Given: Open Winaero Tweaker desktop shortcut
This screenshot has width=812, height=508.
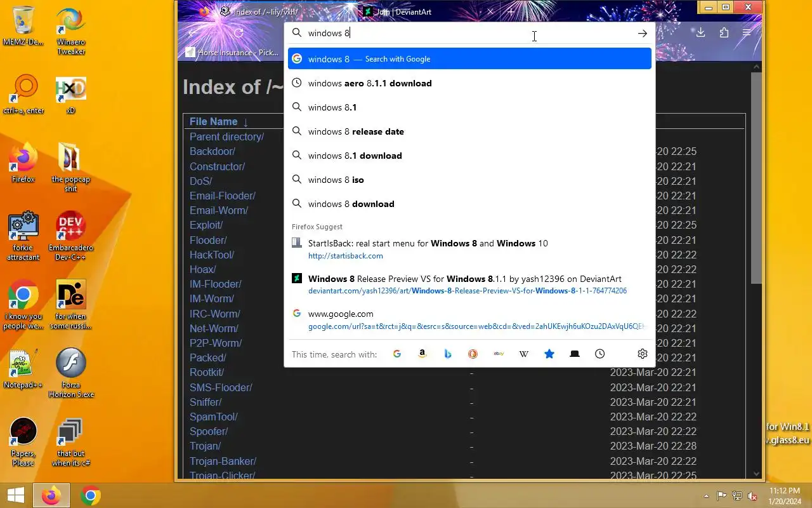Looking at the screenshot, I should click(x=70, y=31).
